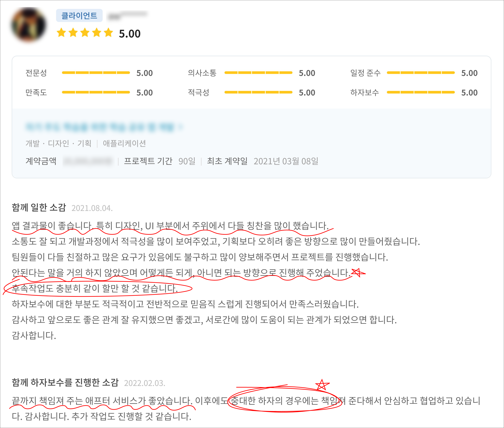Click the 적극성 yellow rating bar
The image size is (504, 428).
point(258,92)
